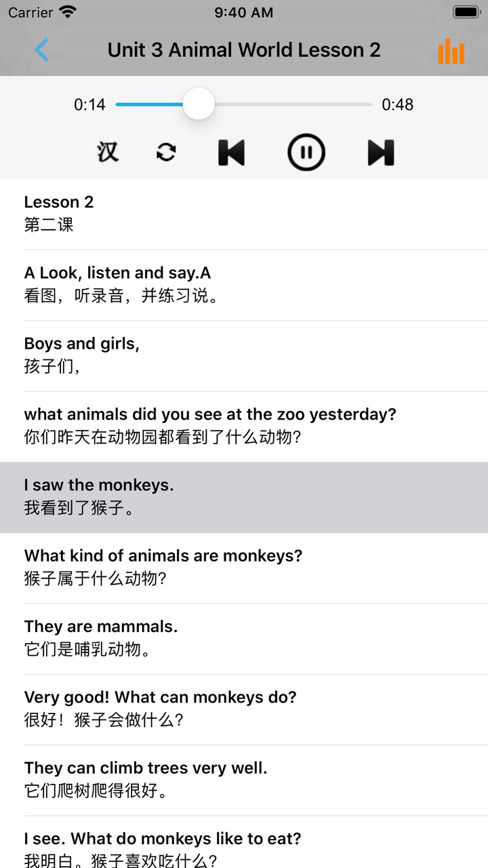Toggle Chinese translation with 汉 button
488x868 pixels.
107,152
